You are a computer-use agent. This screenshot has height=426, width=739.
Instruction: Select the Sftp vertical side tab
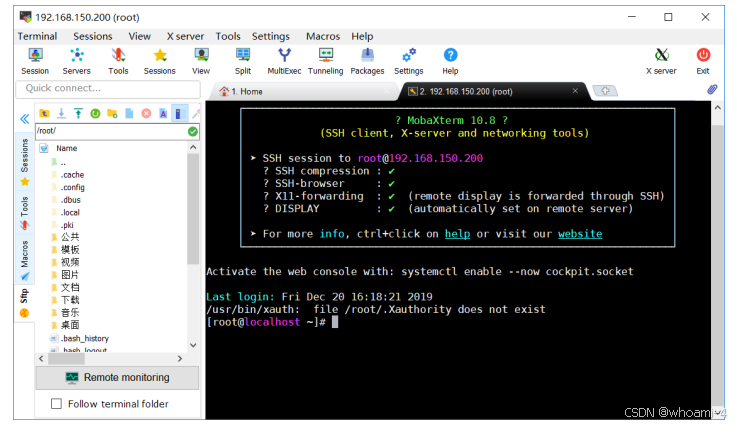(25, 303)
